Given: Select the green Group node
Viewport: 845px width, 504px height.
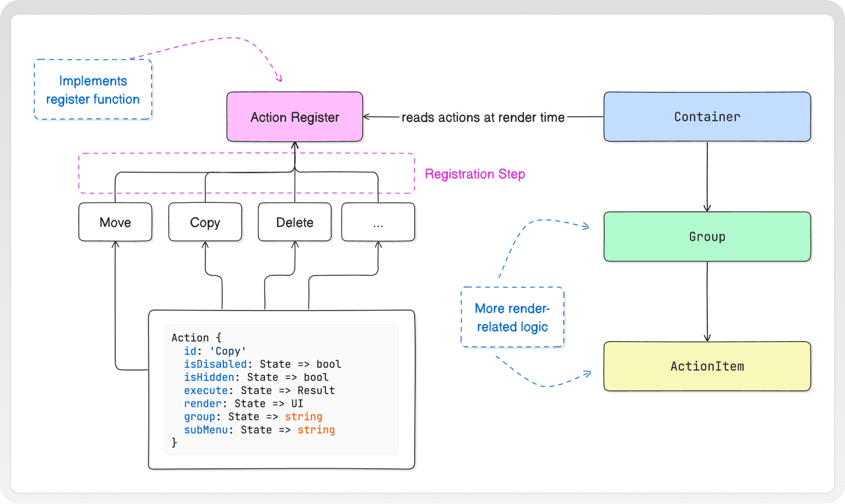Looking at the screenshot, I should 707,237.
